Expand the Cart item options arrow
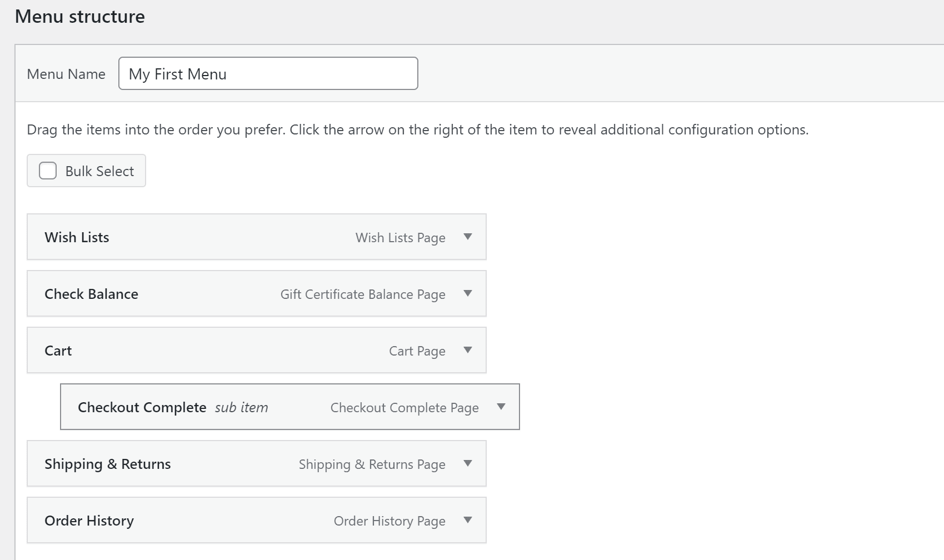The width and height of the screenshot is (944, 560). tap(468, 351)
